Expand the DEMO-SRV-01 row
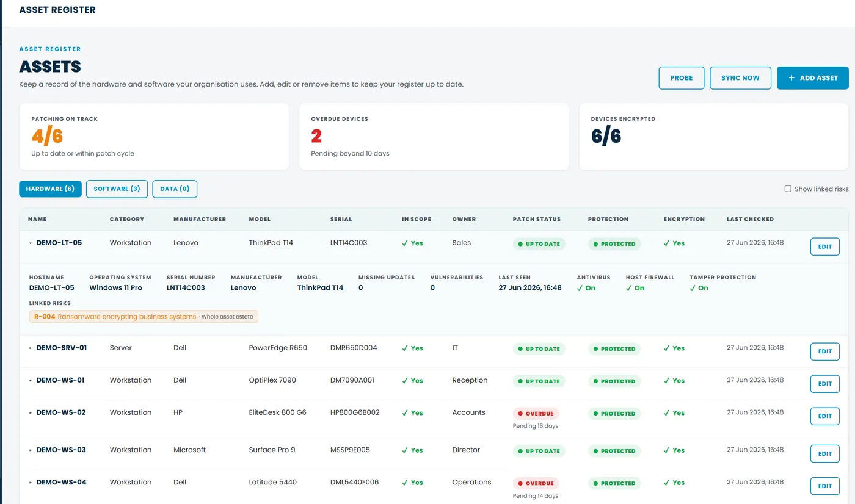855x504 pixels. pyautogui.click(x=31, y=348)
